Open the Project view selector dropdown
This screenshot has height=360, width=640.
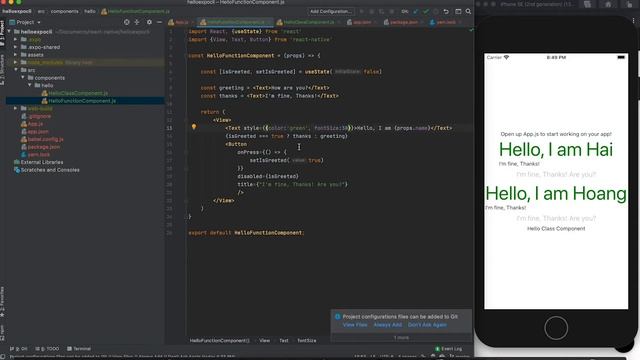point(25,22)
